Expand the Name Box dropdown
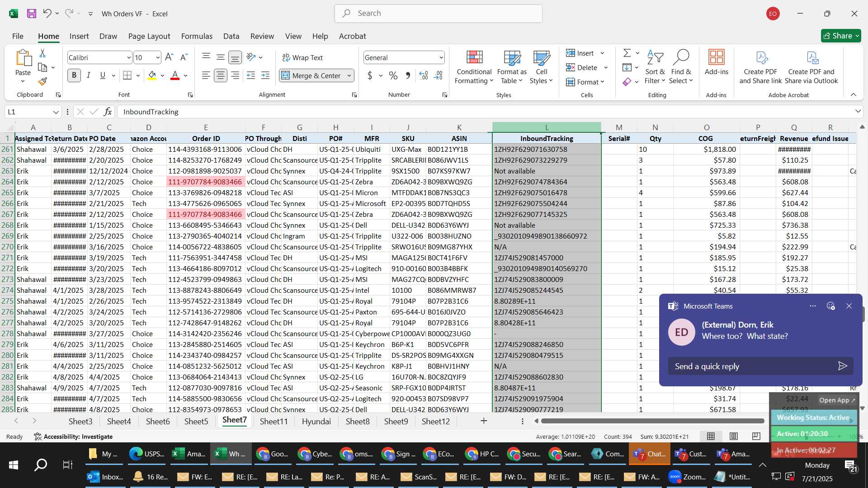 (56, 112)
